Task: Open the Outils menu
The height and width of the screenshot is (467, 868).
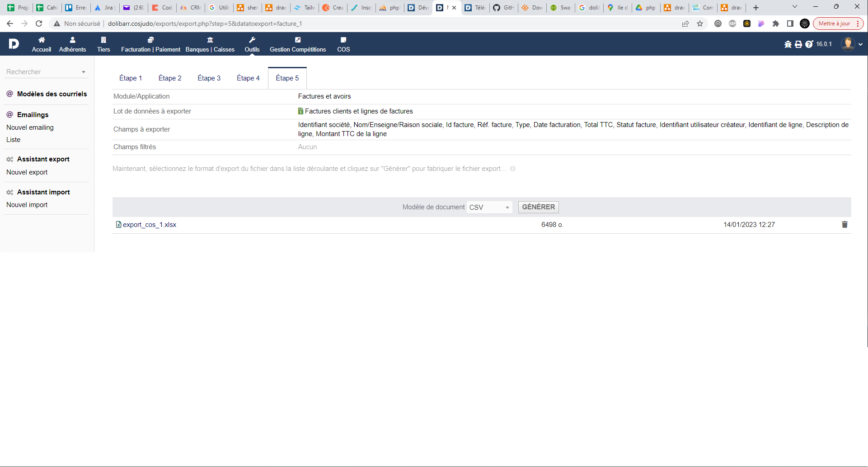Action: 252,44
